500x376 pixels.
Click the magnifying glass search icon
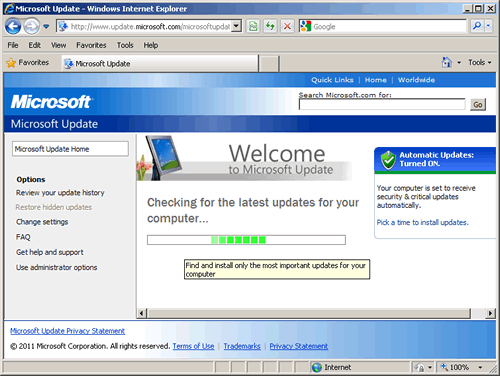[x=477, y=26]
